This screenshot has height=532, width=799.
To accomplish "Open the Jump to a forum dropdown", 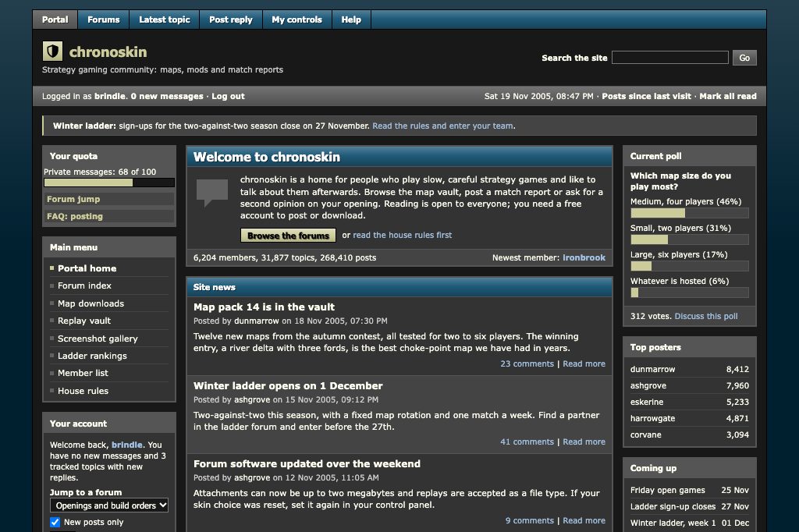I will (109, 505).
